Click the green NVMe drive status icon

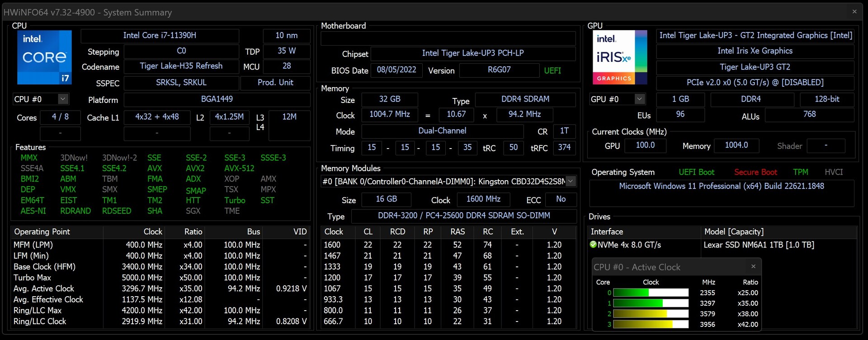pos(593,244)
